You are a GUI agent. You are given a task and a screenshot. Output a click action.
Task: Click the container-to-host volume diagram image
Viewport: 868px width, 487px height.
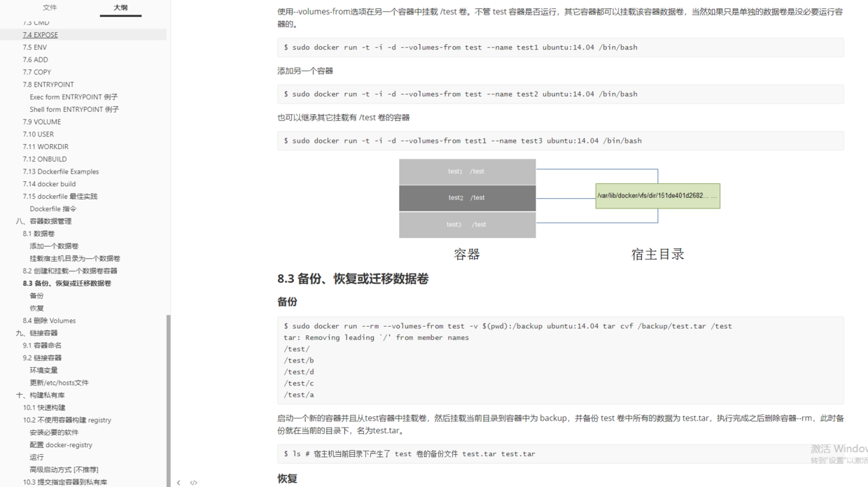pos(560,210)
